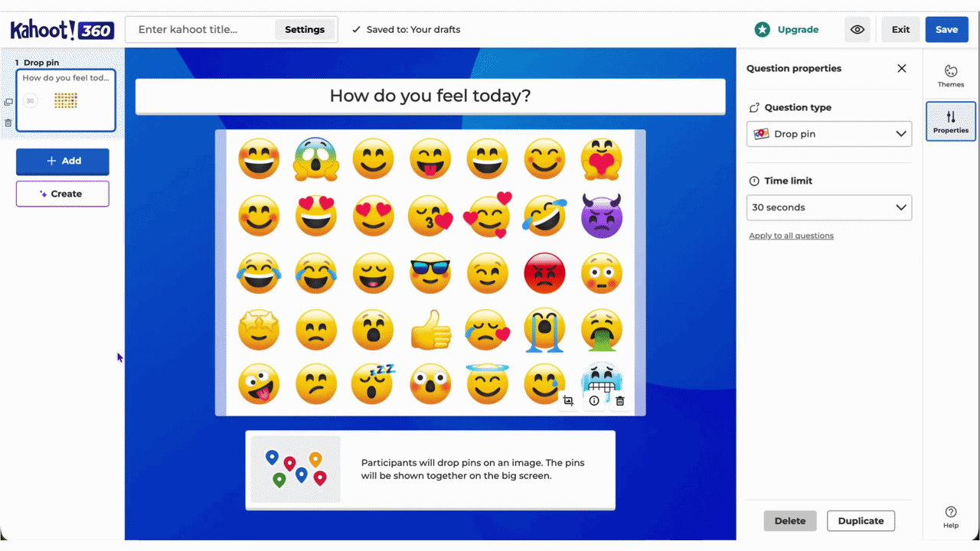Click the Kahoot! 360 logo
Screen dimensions: 980x551
point(62,30)
